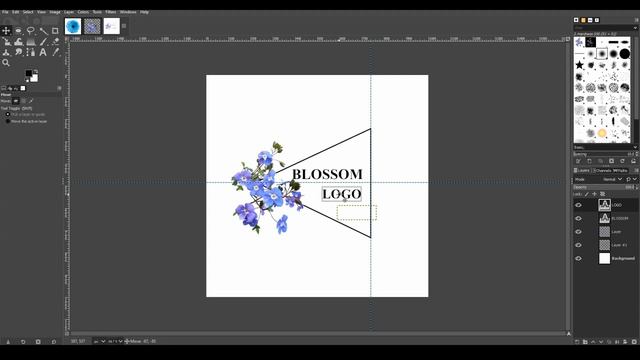Screen dimensions: 640x360
Task: Select the Clone stamp tool
Action: pyautogui.click(x=6, y=52)
